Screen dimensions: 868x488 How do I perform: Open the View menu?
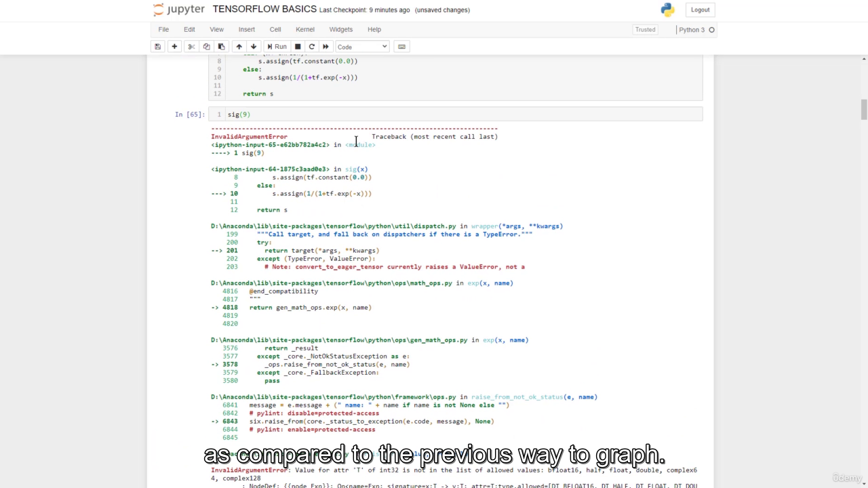(216, 29)
